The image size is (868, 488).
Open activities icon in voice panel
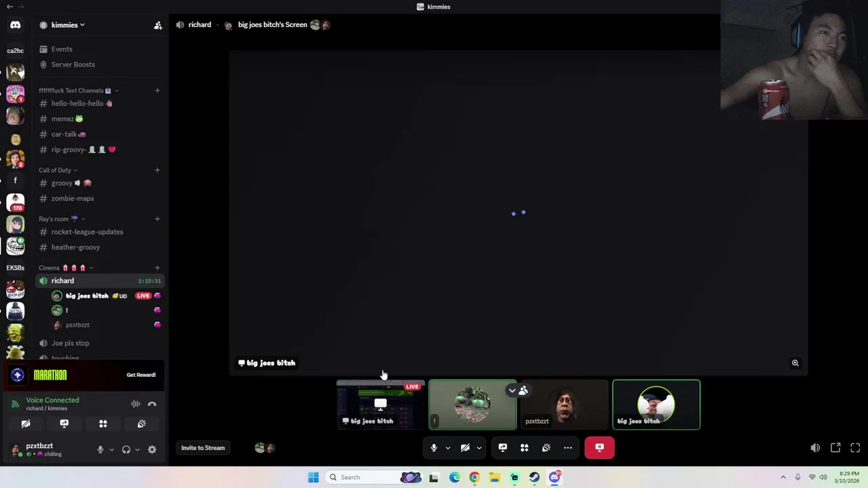(x=103, y=424)
